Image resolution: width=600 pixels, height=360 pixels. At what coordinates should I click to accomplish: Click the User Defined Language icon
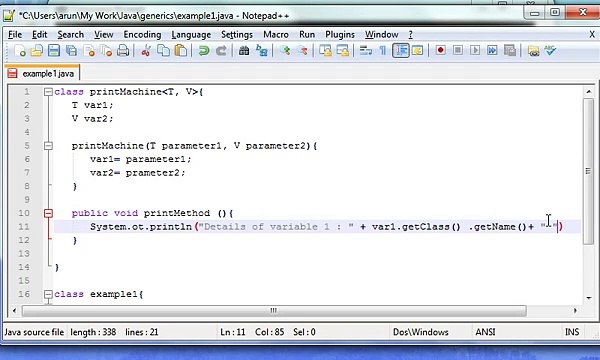click(417, 50)
